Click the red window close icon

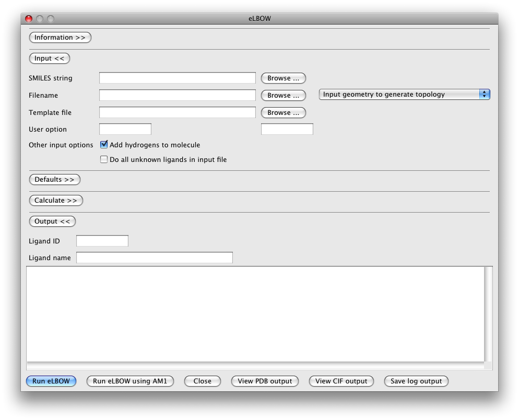tap(29, 19)
